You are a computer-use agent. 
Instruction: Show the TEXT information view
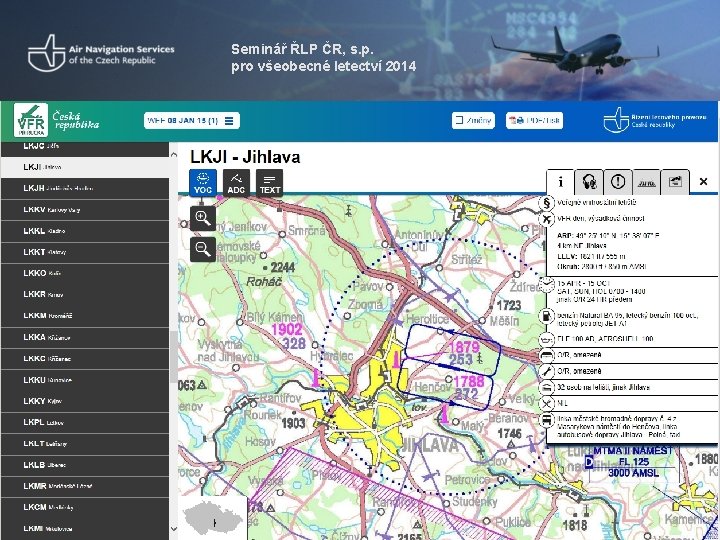coord(270,183)
